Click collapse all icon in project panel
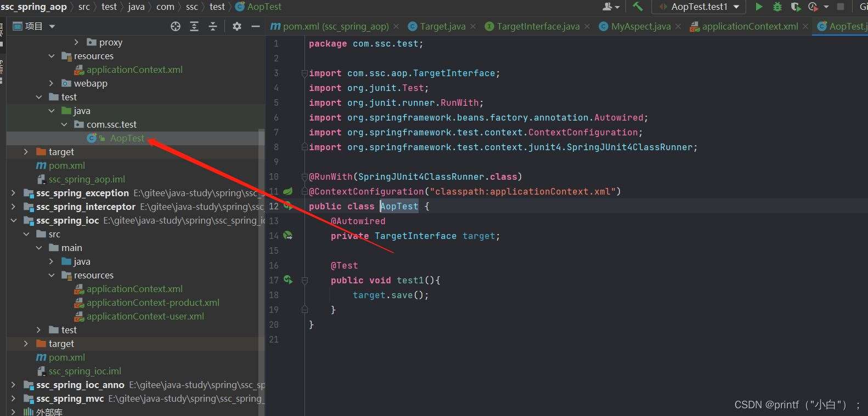Image resolution: width=868 pixels, height=416 pixels. tap(213, 26)
